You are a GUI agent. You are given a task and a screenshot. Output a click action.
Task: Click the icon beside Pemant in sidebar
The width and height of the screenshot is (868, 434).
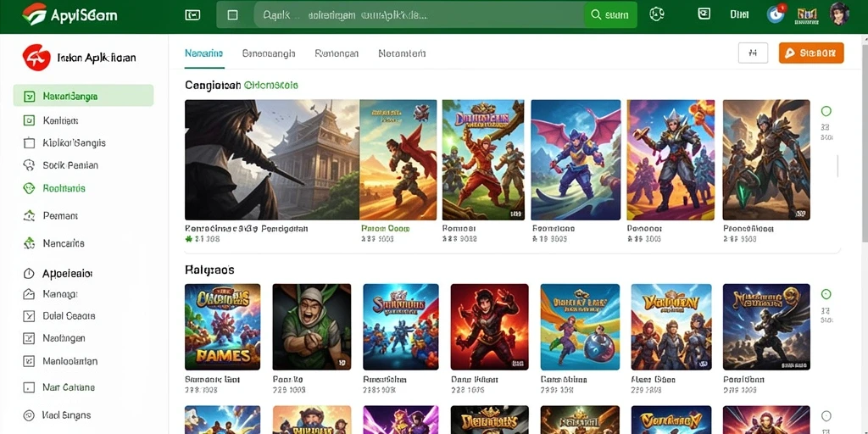(30, 215)
